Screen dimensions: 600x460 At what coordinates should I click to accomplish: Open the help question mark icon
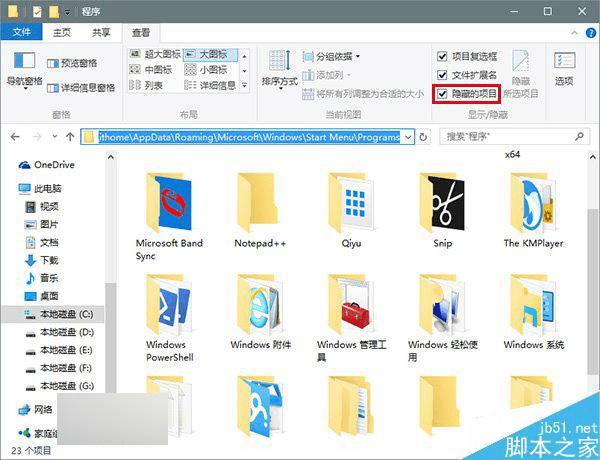coord(591,33)
